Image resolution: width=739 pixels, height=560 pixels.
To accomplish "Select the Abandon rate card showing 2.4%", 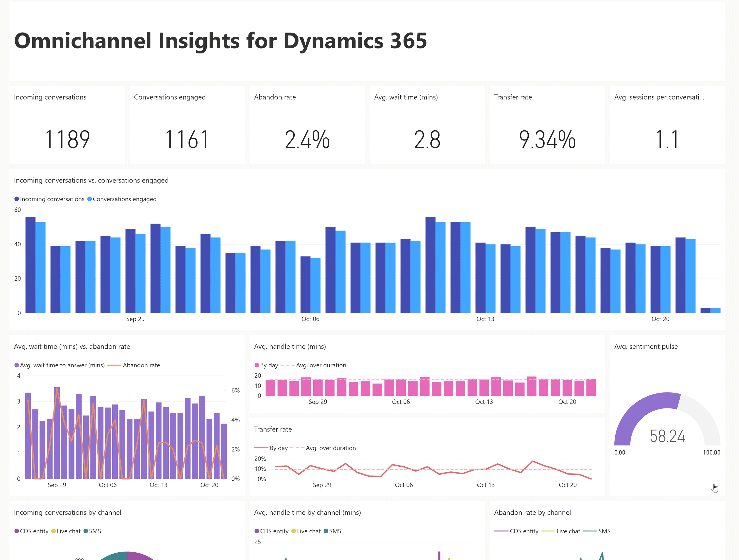I will coord(307,125).
